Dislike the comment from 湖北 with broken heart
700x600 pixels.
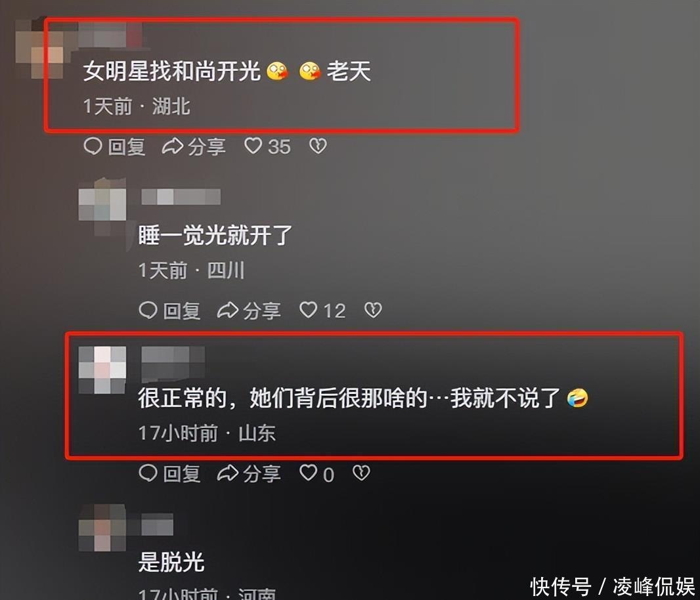click(x=318, y=146)
